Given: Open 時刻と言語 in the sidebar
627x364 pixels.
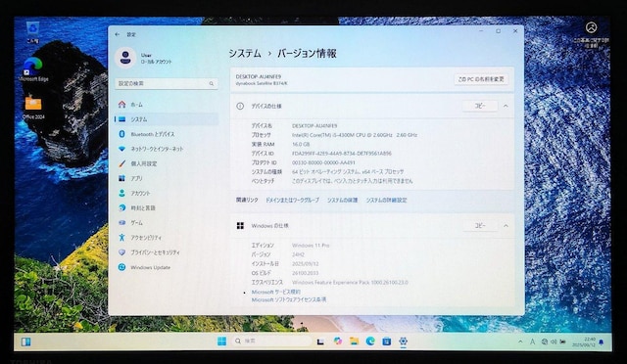Looking at the screenshot, I should click(167, 207).
